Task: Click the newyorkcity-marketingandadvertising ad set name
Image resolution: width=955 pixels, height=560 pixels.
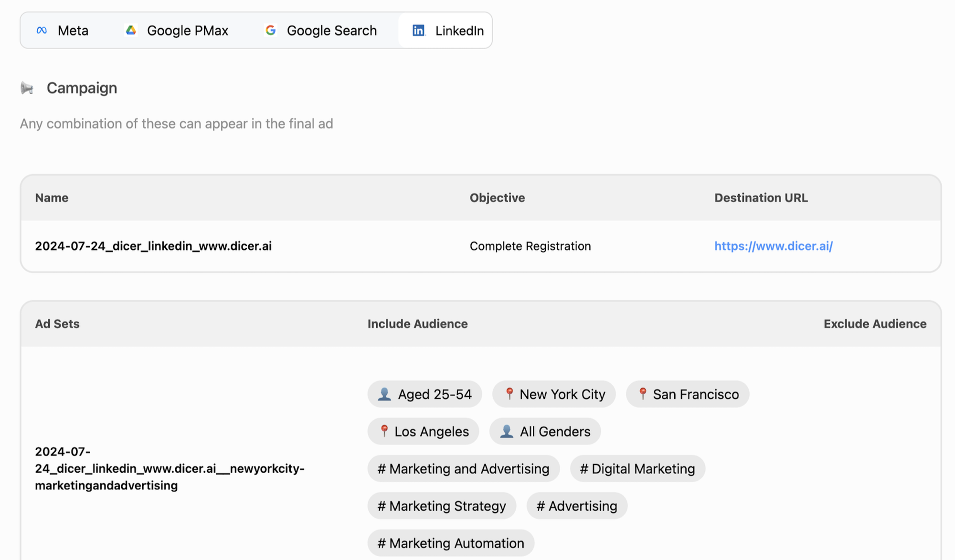Action: pyautogui.click(x=170, y=468)
